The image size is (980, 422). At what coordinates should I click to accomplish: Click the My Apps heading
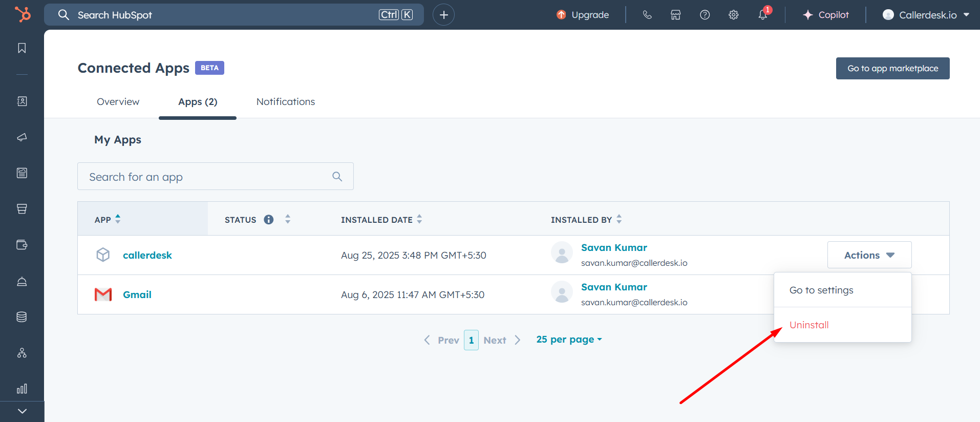coord(118,140)
